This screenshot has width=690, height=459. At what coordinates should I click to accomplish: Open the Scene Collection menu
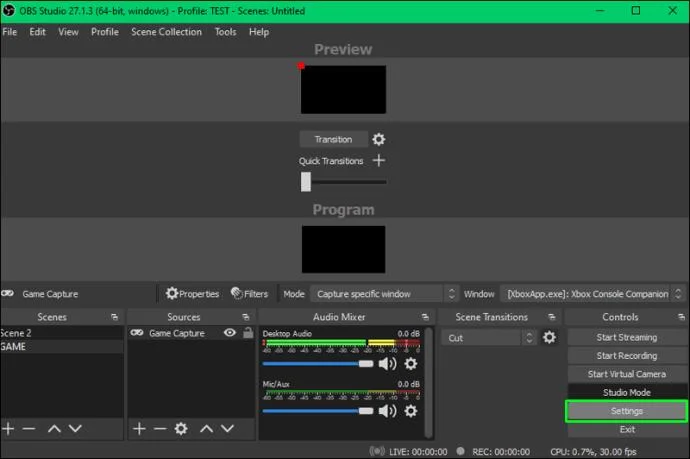[x=166, y=32]
